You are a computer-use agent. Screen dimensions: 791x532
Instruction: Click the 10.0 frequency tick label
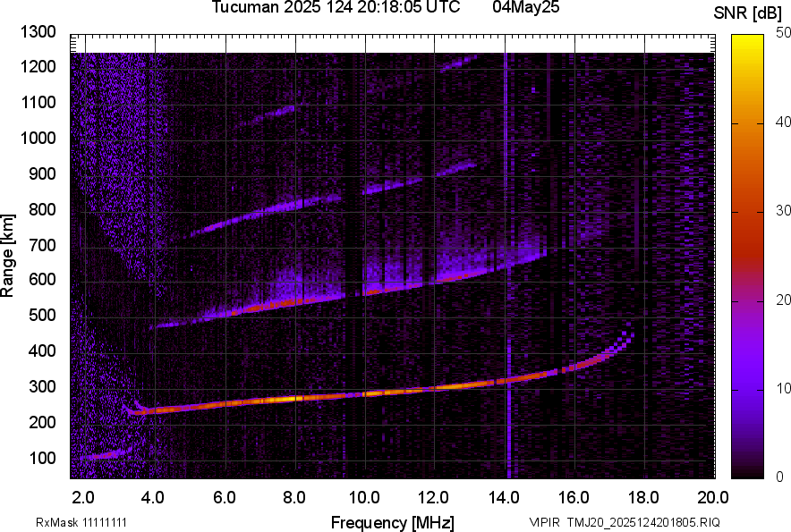(x=364, y=498)
